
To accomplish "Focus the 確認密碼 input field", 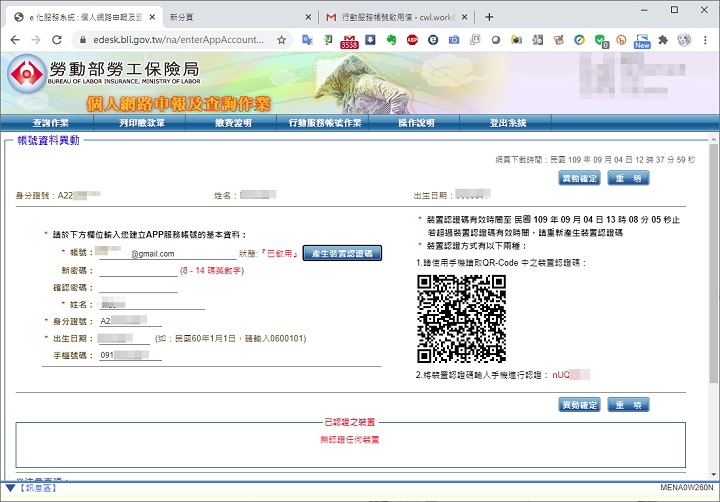I will [x=138, y=288].
